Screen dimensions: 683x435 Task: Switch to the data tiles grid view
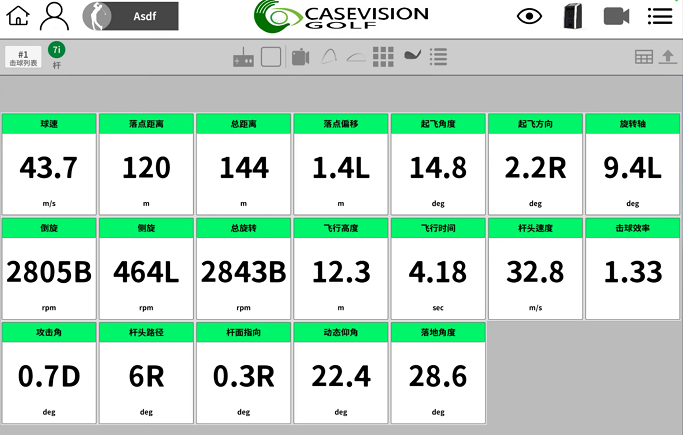click(383, 57)
